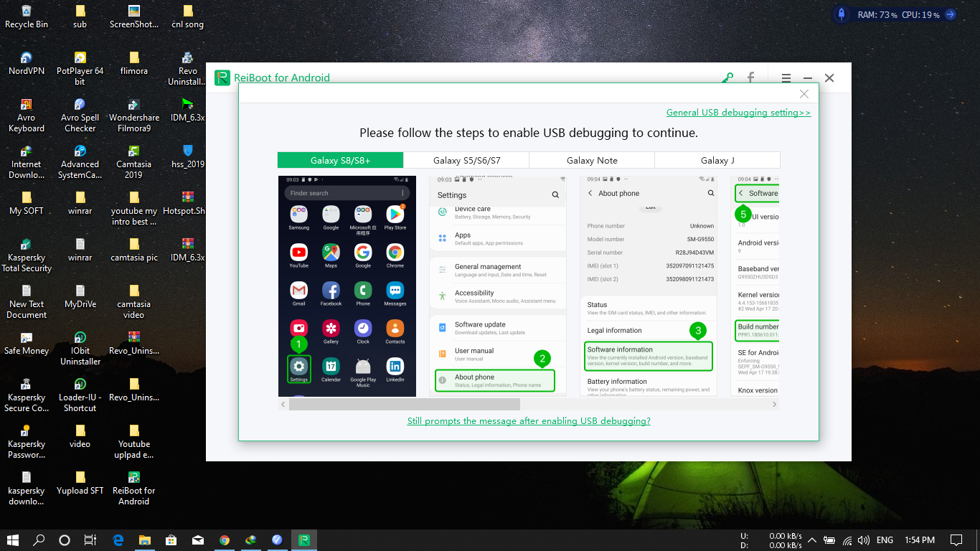Open Microsoft Edge in the taskbar
Image resolution: width=980 pixels, height=551 pixels.
tap(118, 540)
